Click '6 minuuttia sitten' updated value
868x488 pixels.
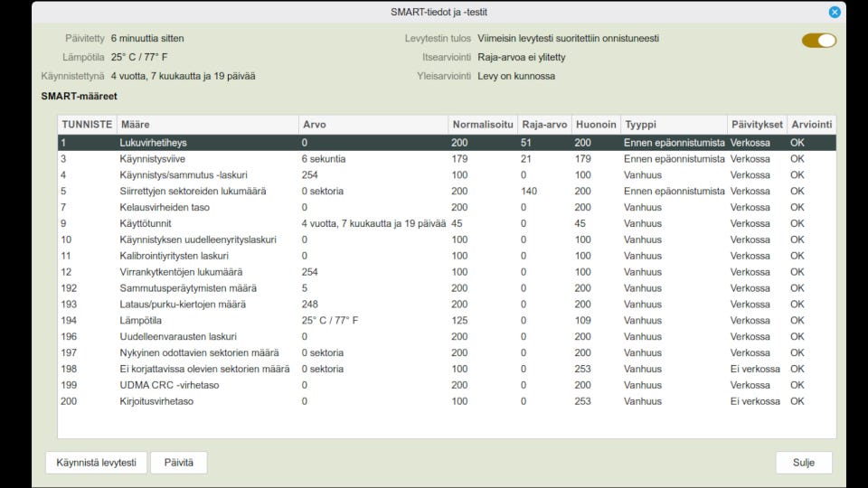tap(147, 38)
